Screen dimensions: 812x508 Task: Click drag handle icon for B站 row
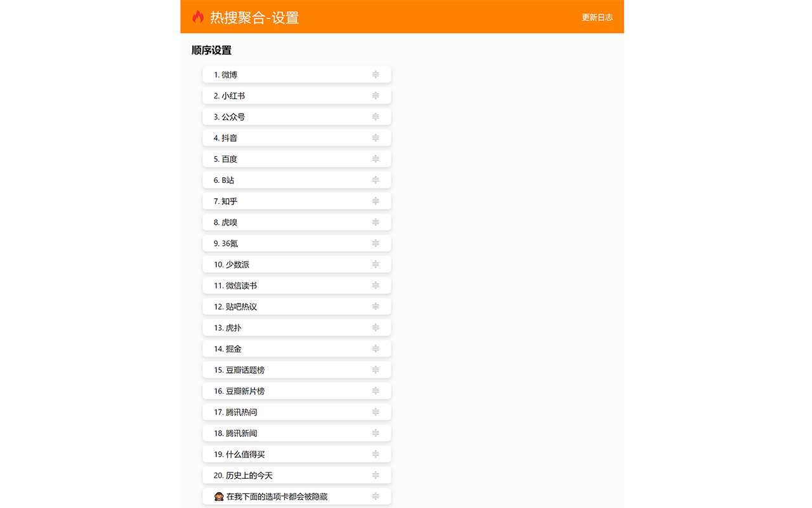[x=376, y=180]
